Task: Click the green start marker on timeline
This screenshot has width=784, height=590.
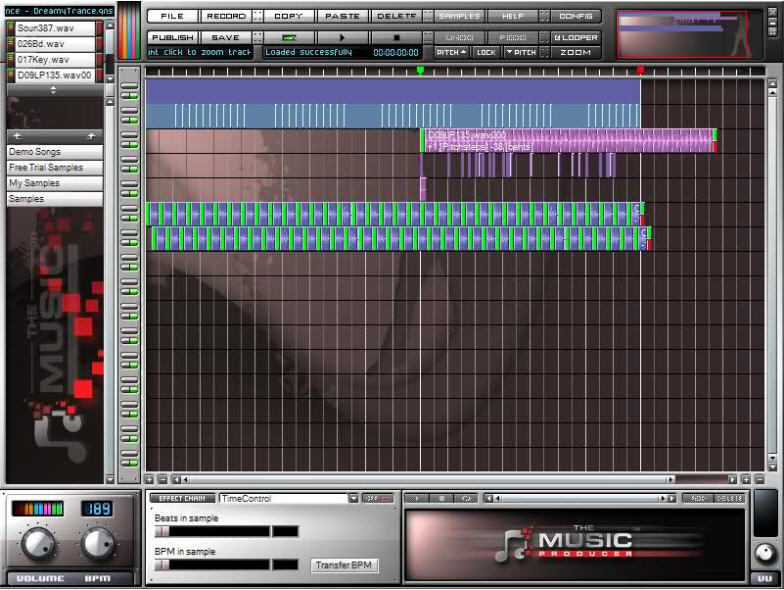Action: (x=420, y=71)
